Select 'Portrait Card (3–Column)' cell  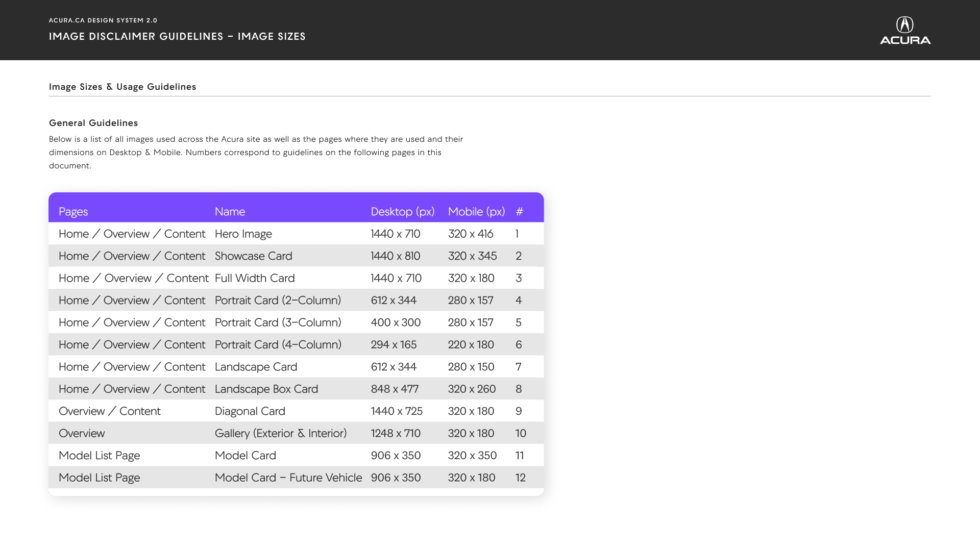point(278,322)
